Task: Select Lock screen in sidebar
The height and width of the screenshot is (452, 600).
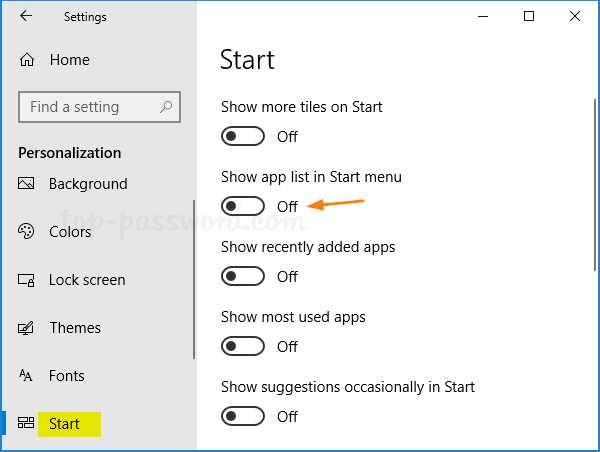Action: (x=87, y=280)
